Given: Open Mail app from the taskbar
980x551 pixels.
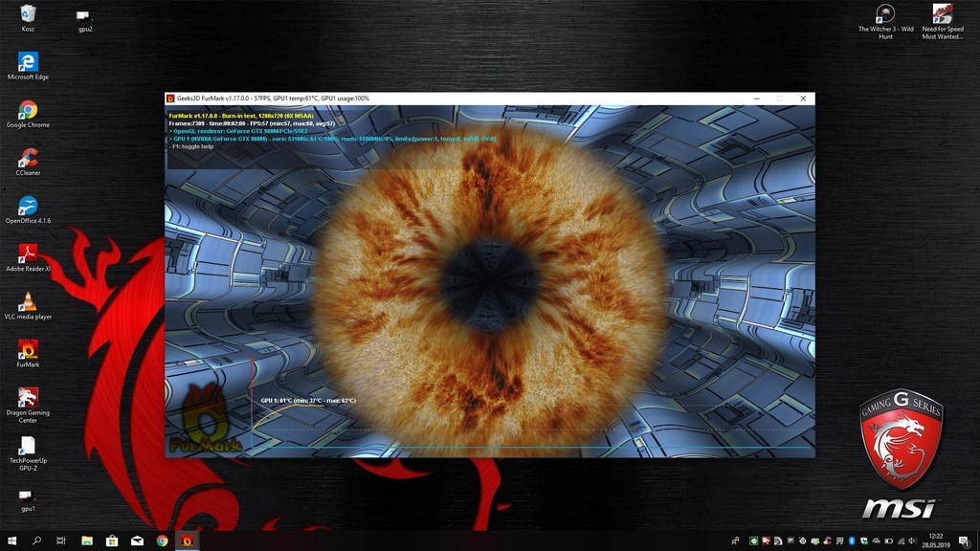Looking at the screenshot, I should click(137, 541).
